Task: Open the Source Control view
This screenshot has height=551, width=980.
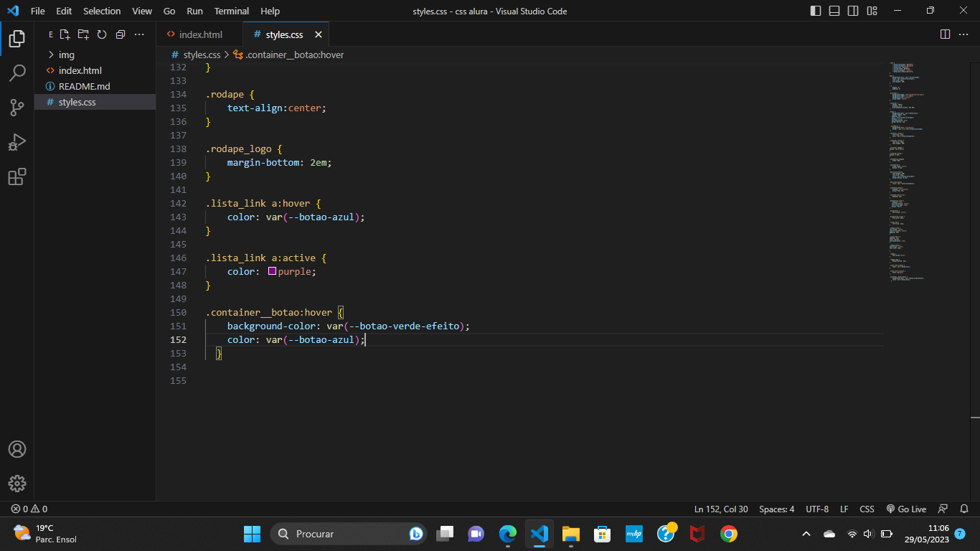Action: tap(17, 108)
